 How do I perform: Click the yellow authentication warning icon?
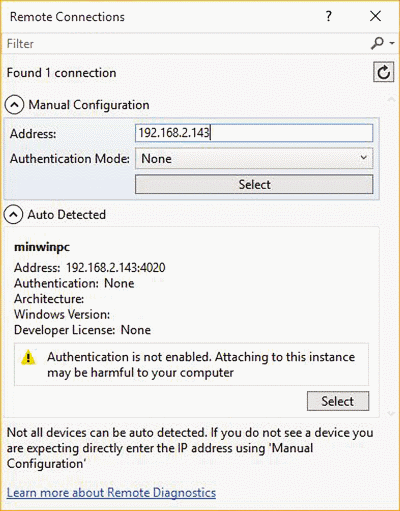tap(28, 357)
